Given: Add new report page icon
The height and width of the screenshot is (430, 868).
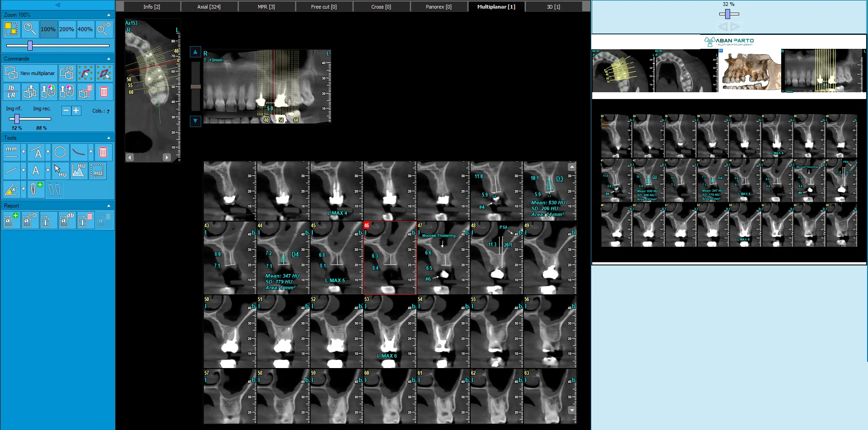Looking at the screenshot, I should tap(11, 220).
